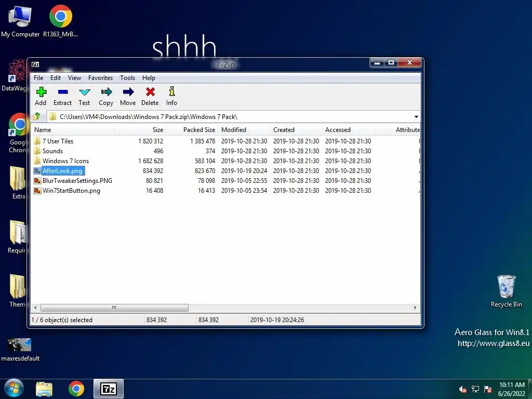Click the status bar selection count text
Screen dimensions: 532x399
click(62, 320)
